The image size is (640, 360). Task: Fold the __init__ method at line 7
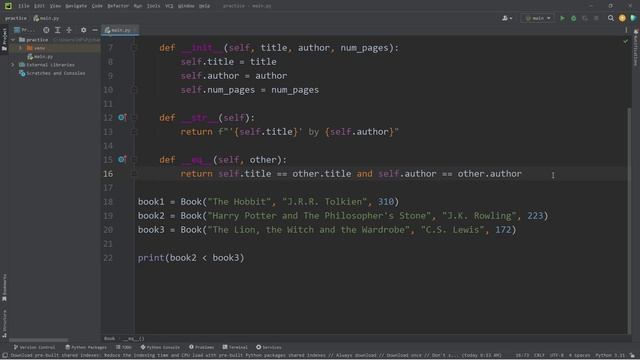click(133, 48)
